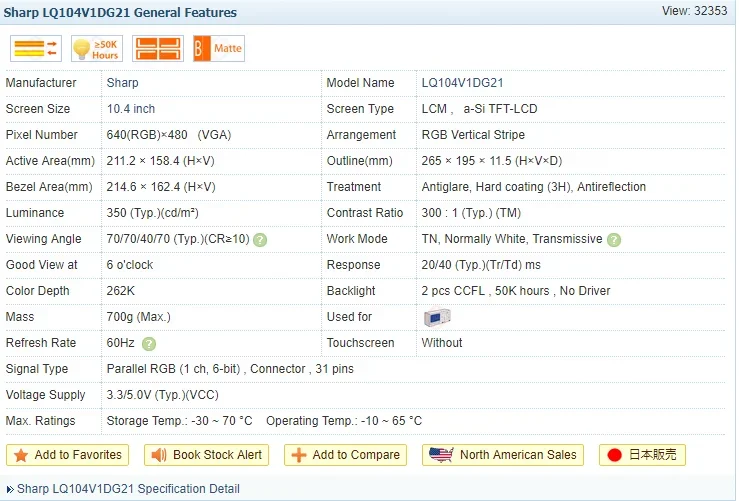The image size is (739, 501).
Task: Click the 350 (Typ.)(cd/m²) luminance value
Action: [153, 213]
